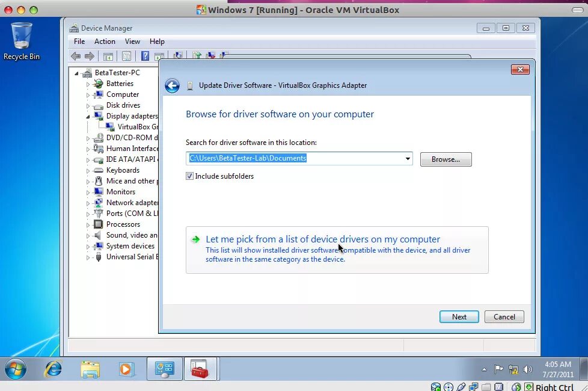
Task: Select Universal Serial Bus tree item
Action: (132, 257)
